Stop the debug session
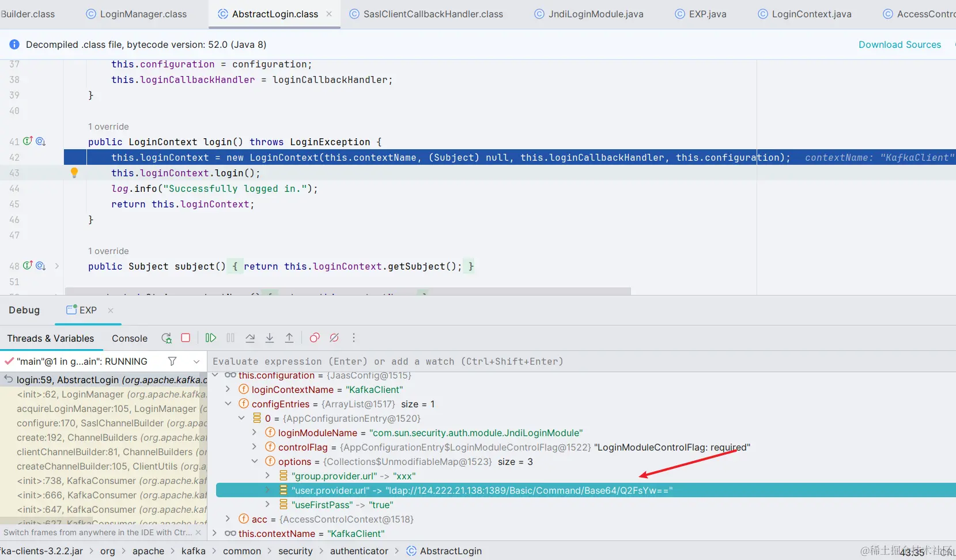This screenshot has width=956, height=560. [186, 338]
